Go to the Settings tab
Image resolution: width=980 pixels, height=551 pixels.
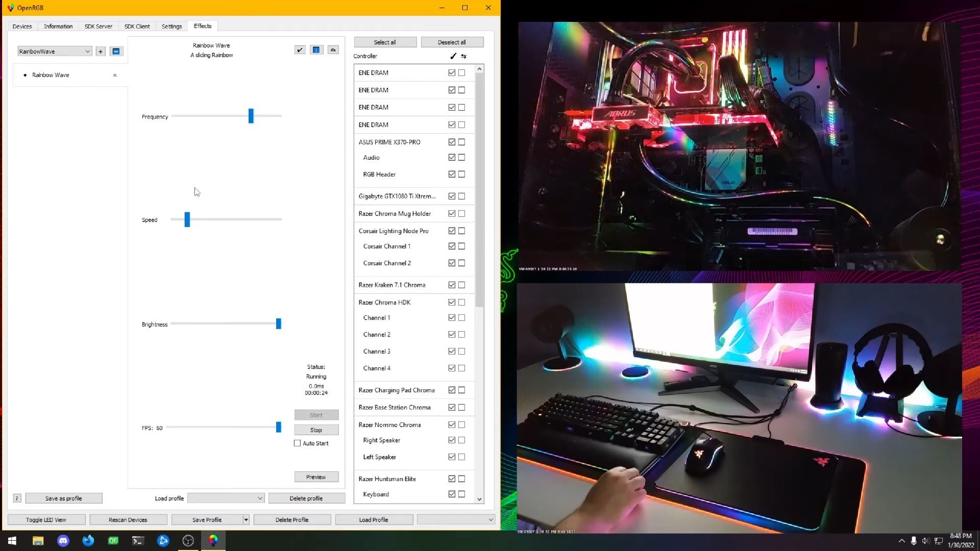(x=172, y=27)
